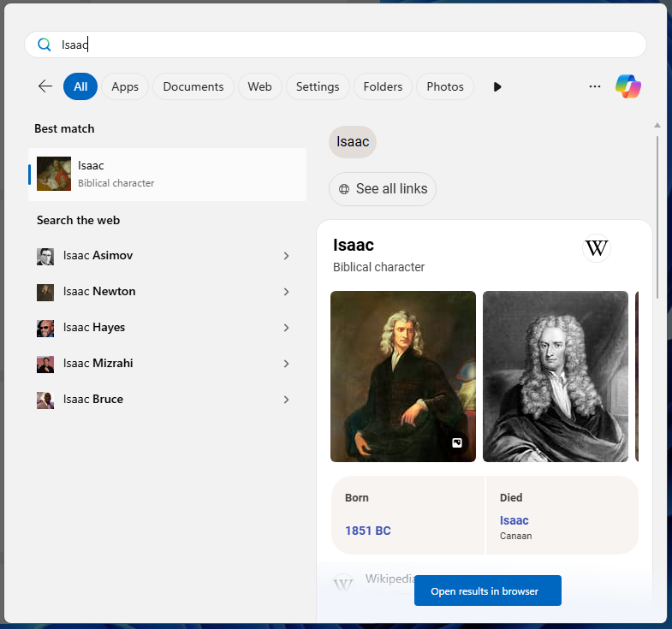Open Copilot via the colorful icon
The image size is (672, 629).
pyautogui.click(x=628, y=86)
